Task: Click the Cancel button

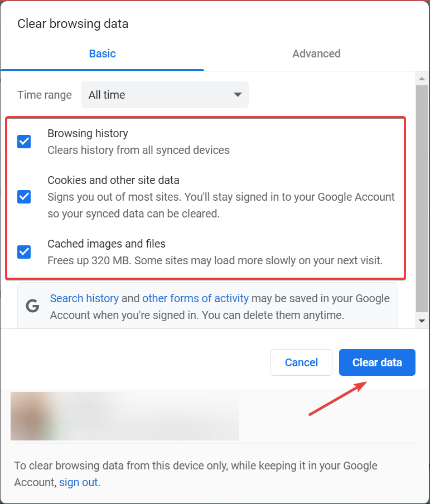Action: (x=301, y=362)
